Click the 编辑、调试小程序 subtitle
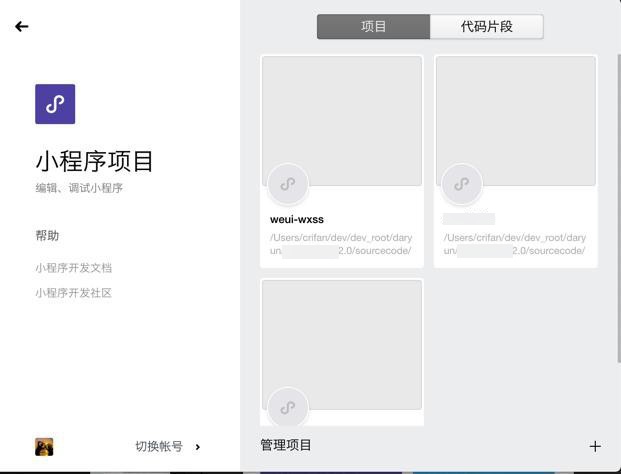 click(79, 188)
